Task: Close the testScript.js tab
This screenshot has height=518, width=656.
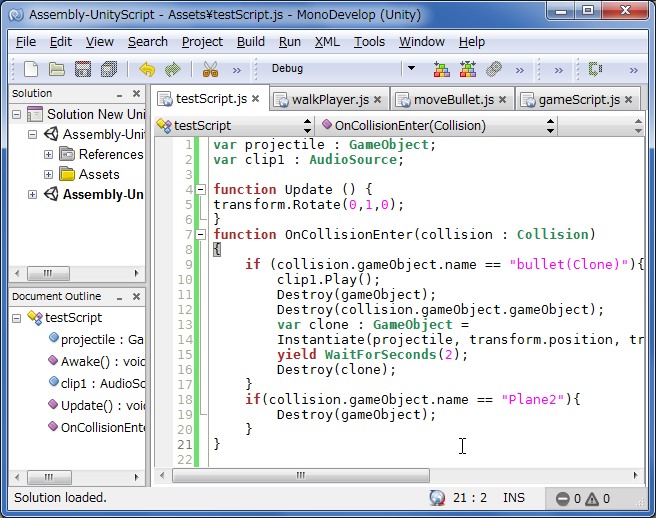Action: click(x=255, y=98)
